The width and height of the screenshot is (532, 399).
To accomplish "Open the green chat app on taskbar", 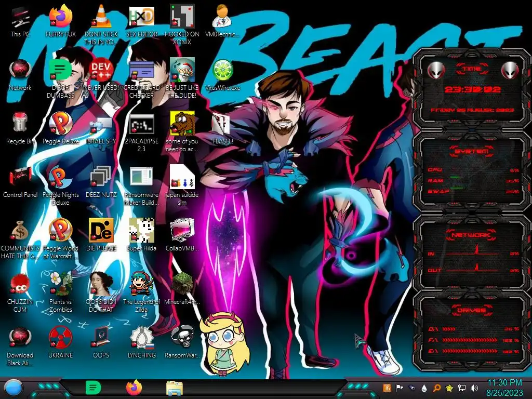I will point(94,388).
